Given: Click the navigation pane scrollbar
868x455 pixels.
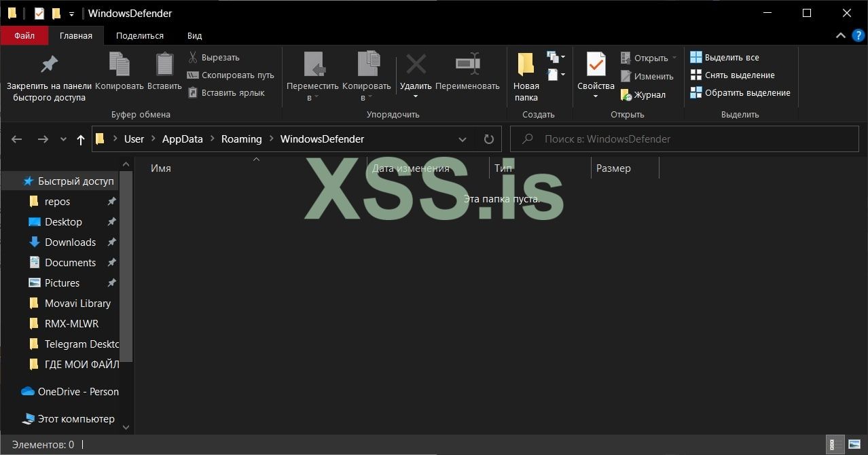Looking at the screenshot, I should (x=126, y=266).
